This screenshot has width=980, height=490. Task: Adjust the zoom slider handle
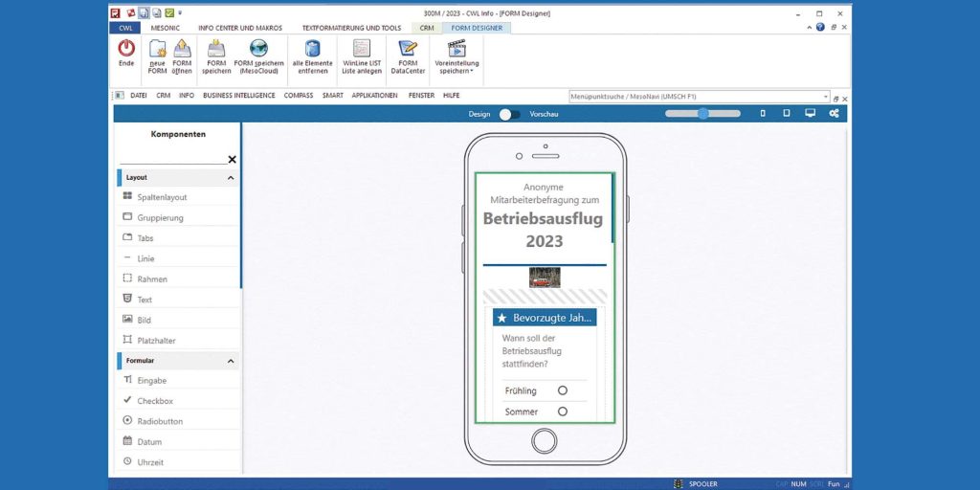point(703,113)
